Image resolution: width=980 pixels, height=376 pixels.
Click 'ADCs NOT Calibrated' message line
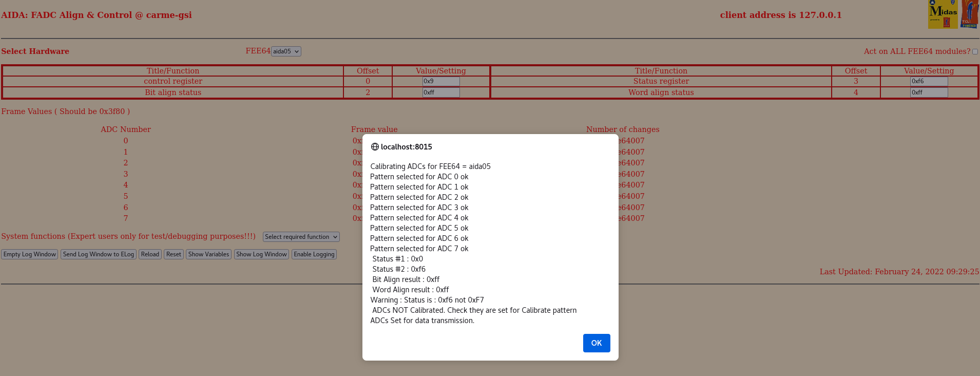coord(474,310)
